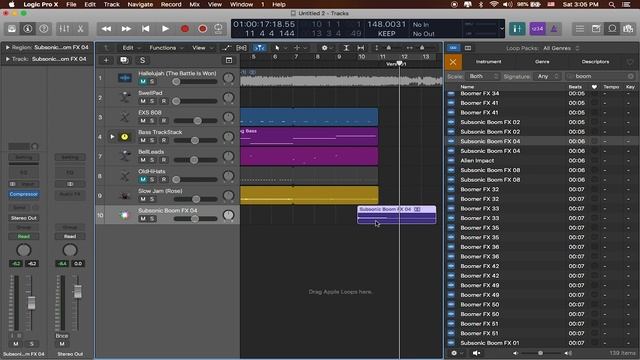The image size is (640, 360).
Task: Click the Catch Playhead button
Action: point(260,48)
